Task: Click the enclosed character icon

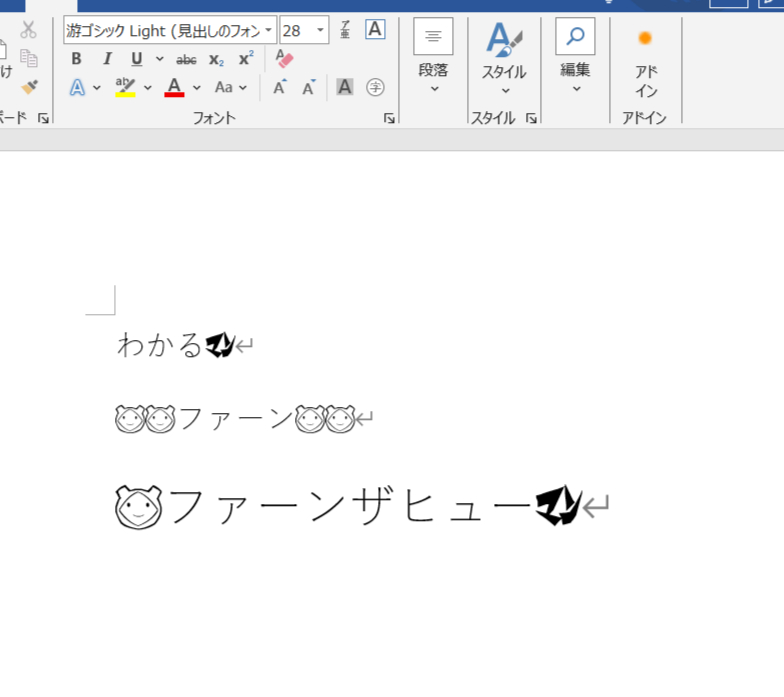Action: (375, 87)
